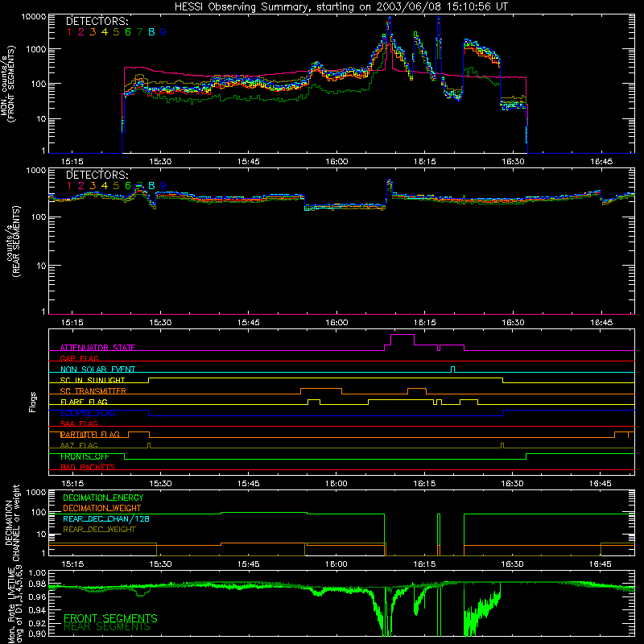Click the DECIMATION_WEIGHT legend label

click(x=102, y=509)
